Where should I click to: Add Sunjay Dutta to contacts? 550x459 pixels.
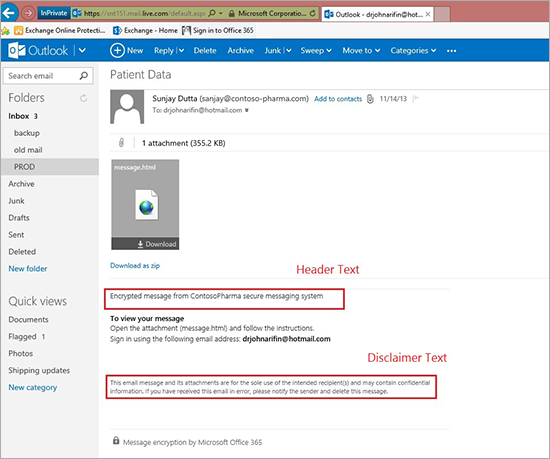click(338, 99)
